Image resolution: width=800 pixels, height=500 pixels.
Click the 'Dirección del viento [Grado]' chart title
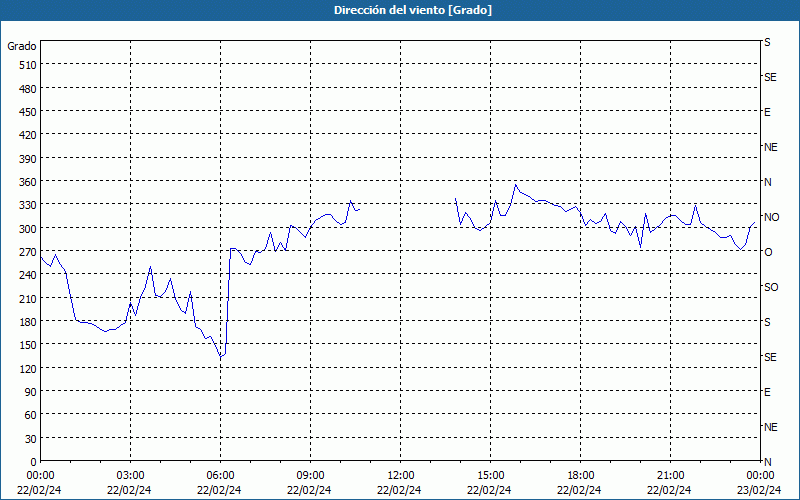click(413, 10)
